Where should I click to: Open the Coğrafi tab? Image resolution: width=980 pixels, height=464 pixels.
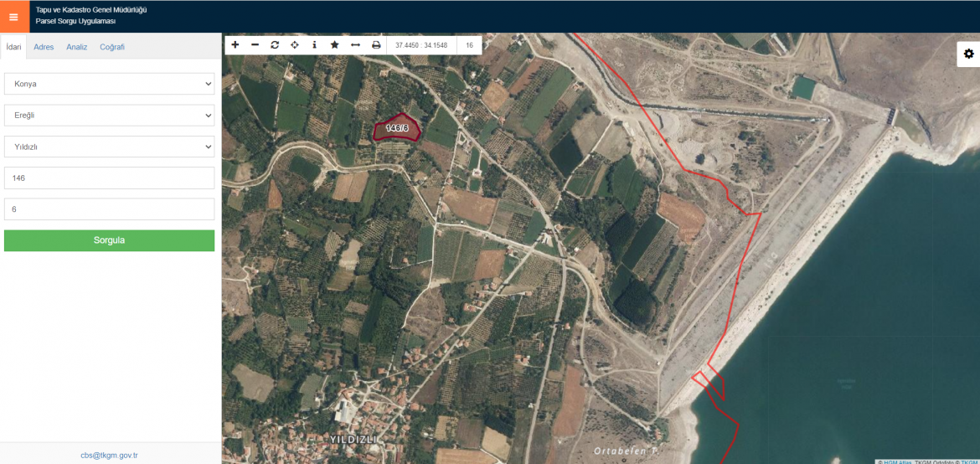coord(112,47)
